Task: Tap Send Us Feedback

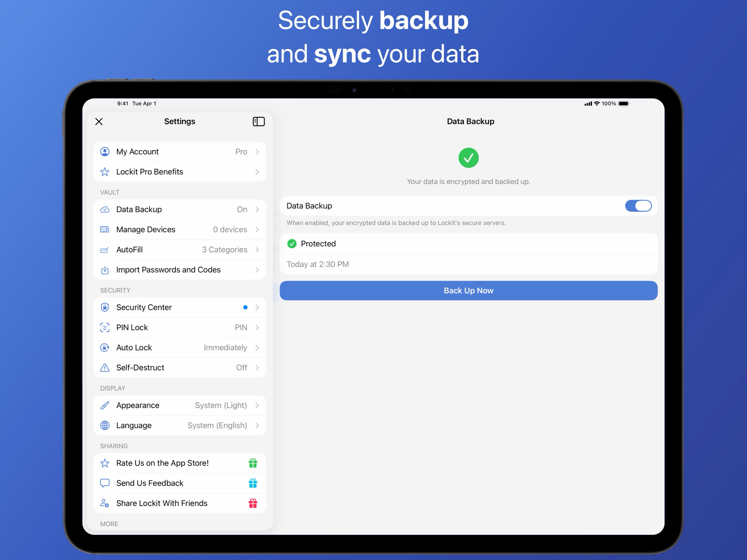Action: tap(180, 483)
